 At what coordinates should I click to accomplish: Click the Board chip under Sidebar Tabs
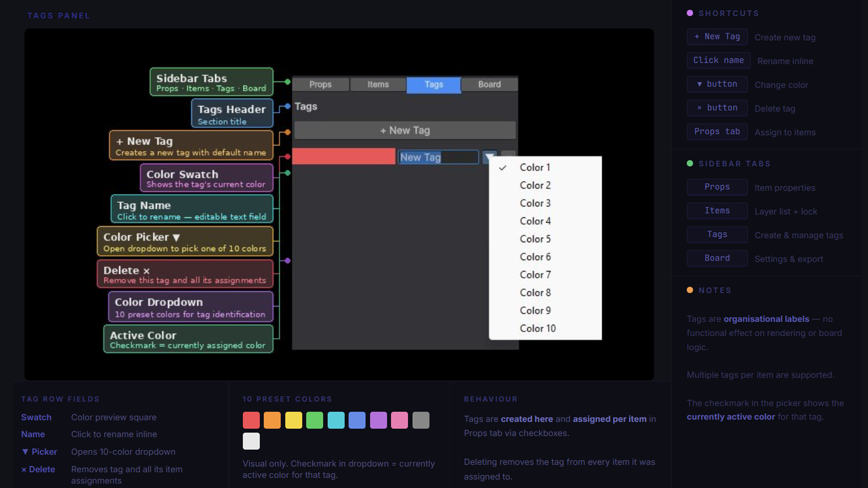point(717,258)
